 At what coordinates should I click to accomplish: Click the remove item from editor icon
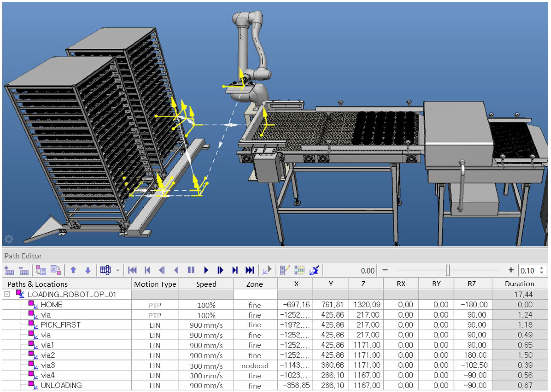tap(23, 270)
